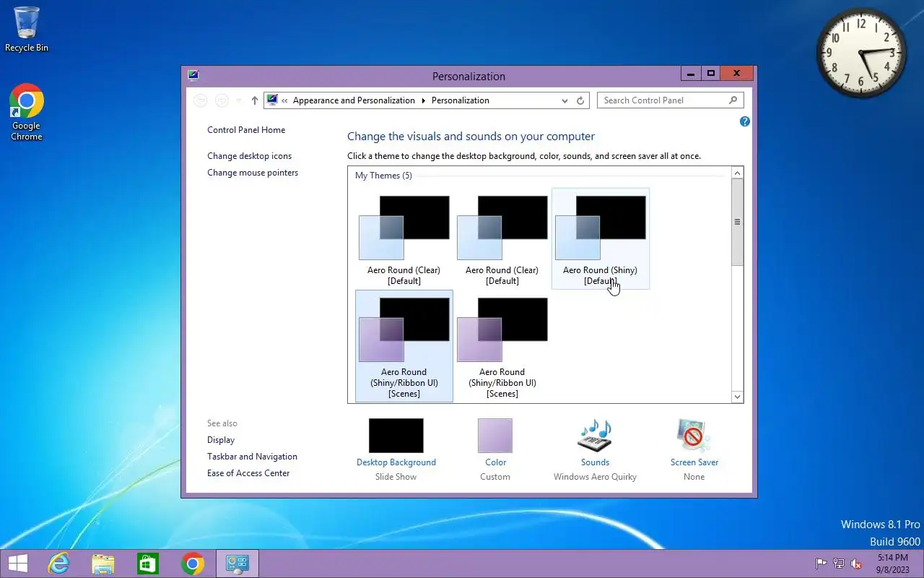Open the Recycle Bin desktop icon
This screenshot has height=578, width=924.
click(x=27, y=29)
